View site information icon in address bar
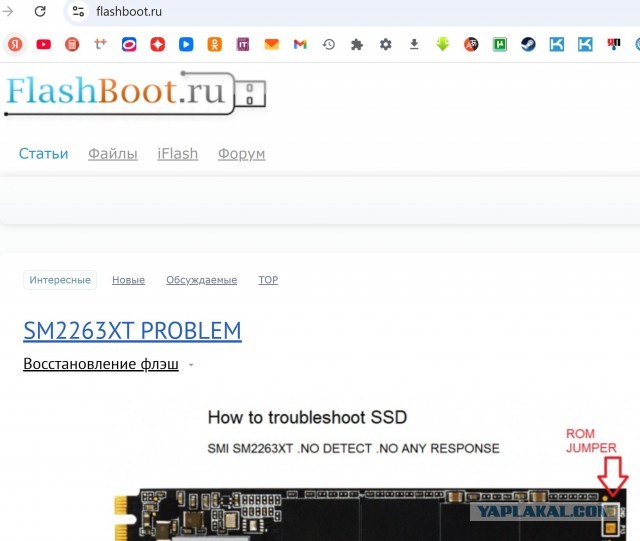This screenshot has height=541, width=640. (78, 11)
